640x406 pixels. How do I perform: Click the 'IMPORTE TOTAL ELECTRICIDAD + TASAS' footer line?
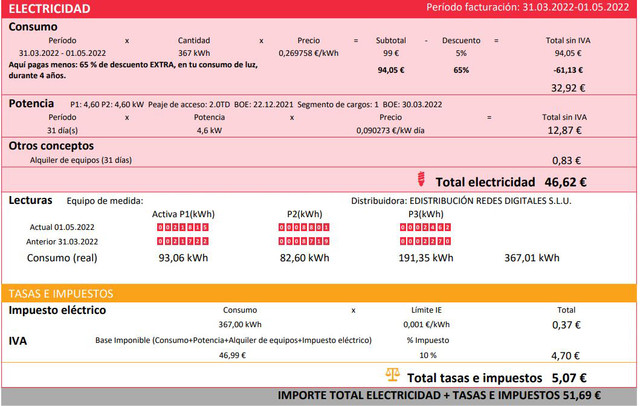point(439,395)
